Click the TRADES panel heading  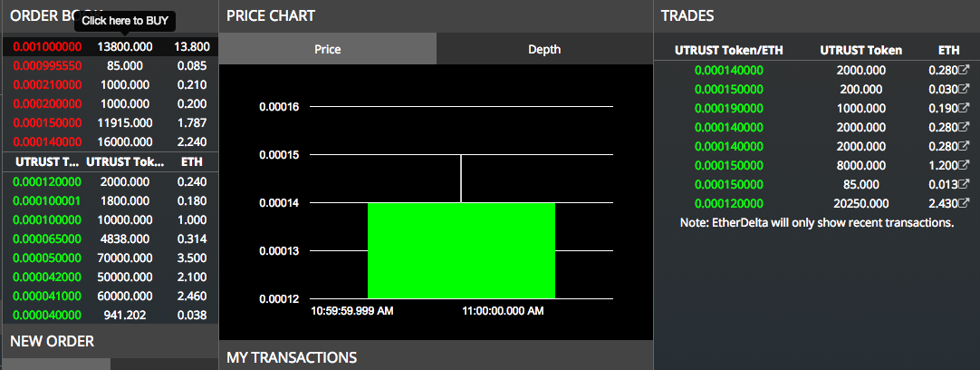pyautogui.click(x=687, y=16)
